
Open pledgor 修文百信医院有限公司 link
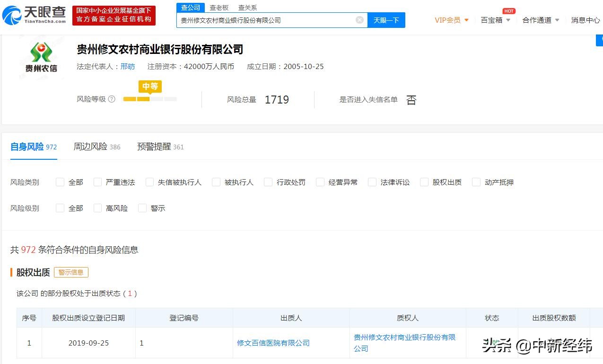click(273, 343)
